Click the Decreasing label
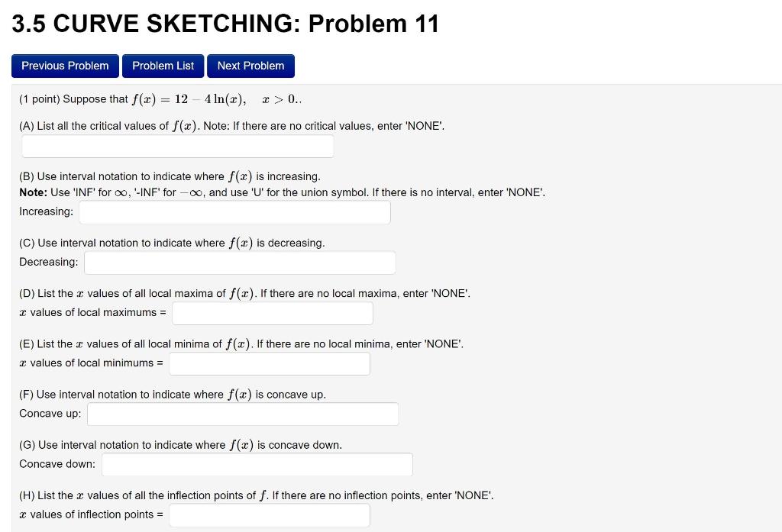 tap(48, 262)
